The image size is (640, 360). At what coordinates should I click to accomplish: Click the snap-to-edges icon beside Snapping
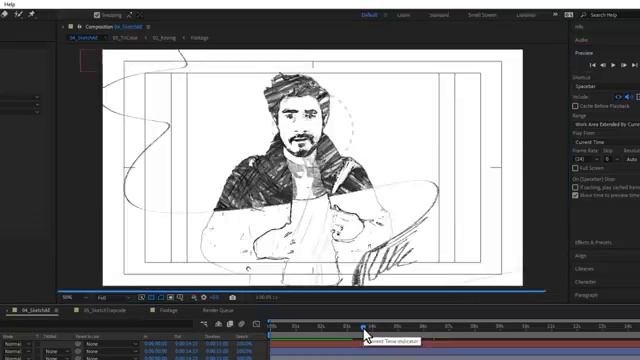click(x=129, y=15)
